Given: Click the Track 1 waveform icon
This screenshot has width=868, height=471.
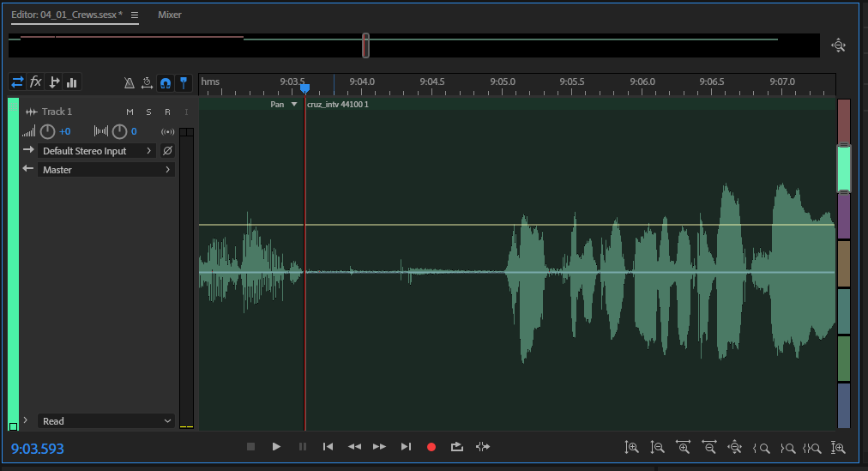Looking at the screenshot, I should tap(31, 112).
